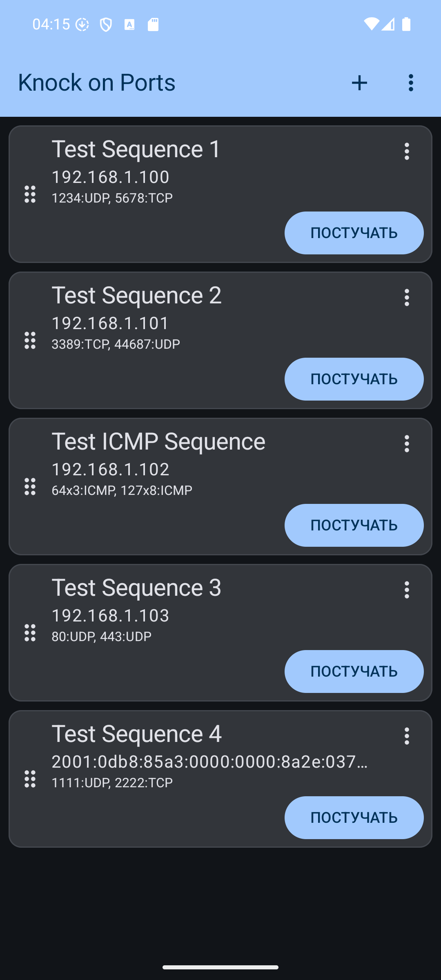Open options menu for Test Sequence 2
Image resolution: width=441 pixels, height=980 pixels.
coord(407,298)
